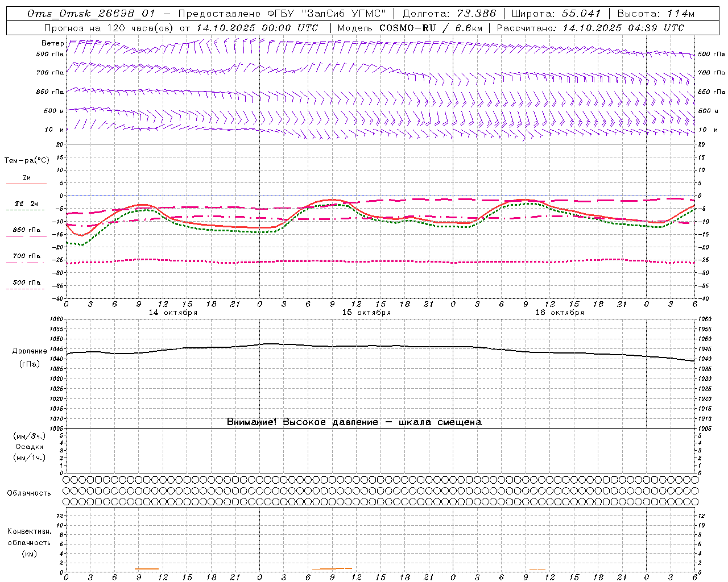Select the text Предоставлено ФГБУ "ЗапСиб УГМС"
Viewport: 728px width, 582px height.
[283, 14]
